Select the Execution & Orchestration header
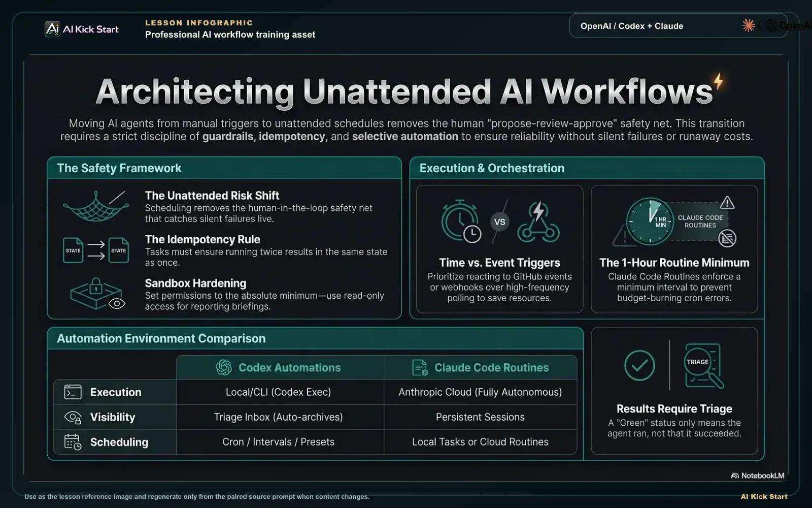This screenshot has width=812, height=508. click(587, 168)
